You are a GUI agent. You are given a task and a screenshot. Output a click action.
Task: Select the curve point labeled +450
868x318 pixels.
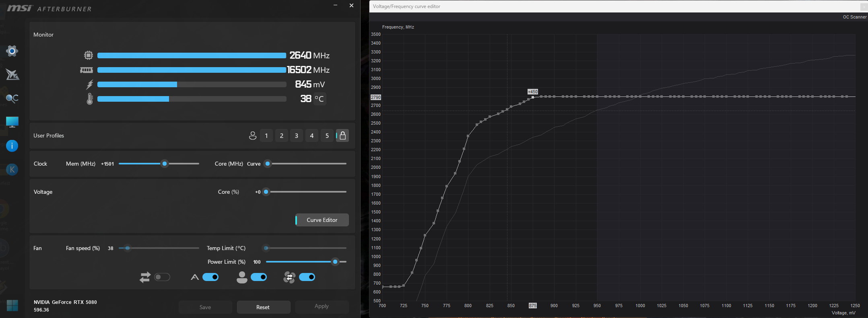pos(533,97)
